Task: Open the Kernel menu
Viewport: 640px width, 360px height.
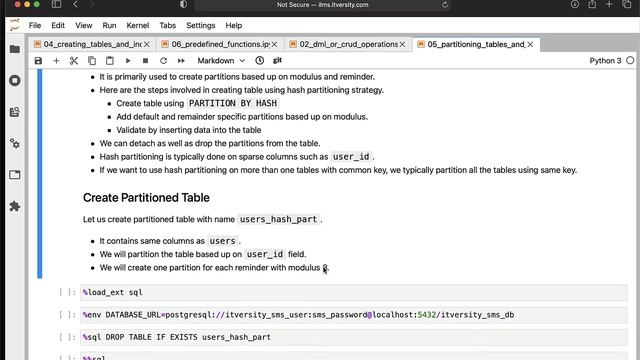Action: click(x=138, y=25)
